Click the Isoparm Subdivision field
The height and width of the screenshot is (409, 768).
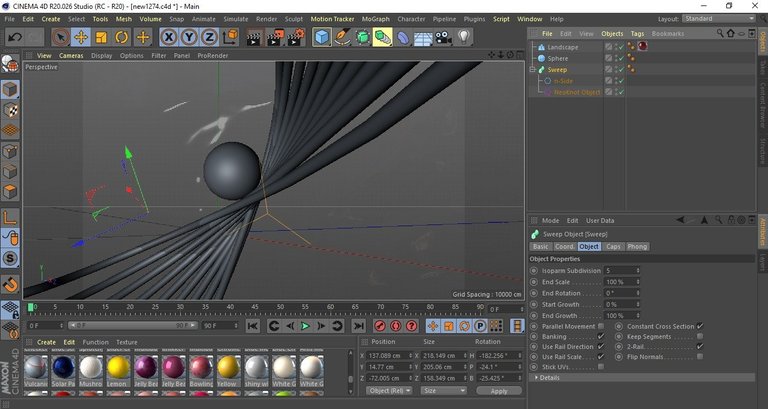(x=622, y=271)
